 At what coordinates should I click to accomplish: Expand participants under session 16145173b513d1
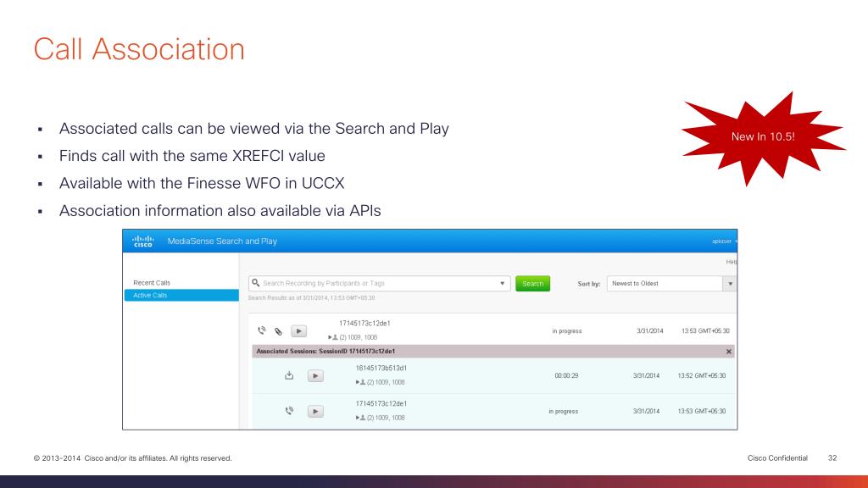[x=358, y=382]
